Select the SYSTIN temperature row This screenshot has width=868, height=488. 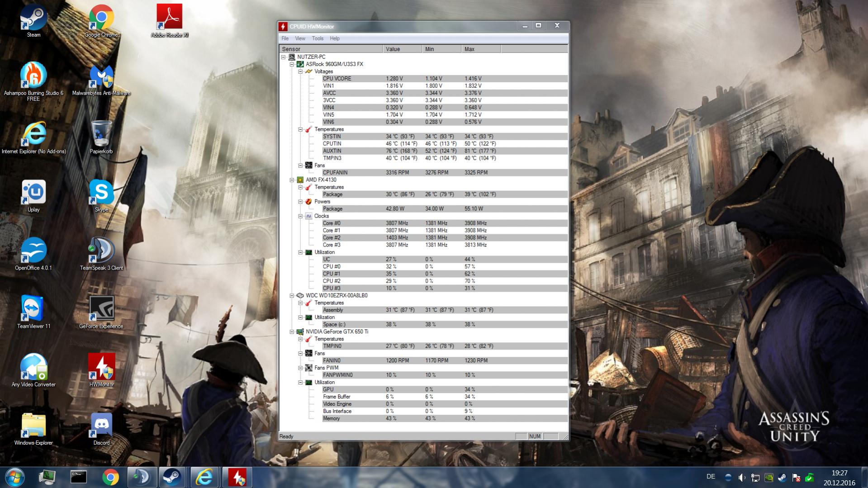click(445, 137)
